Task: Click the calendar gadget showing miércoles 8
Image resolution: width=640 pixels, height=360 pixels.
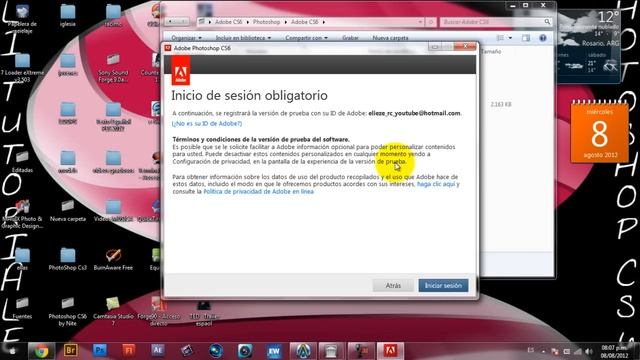Action: 599,131
